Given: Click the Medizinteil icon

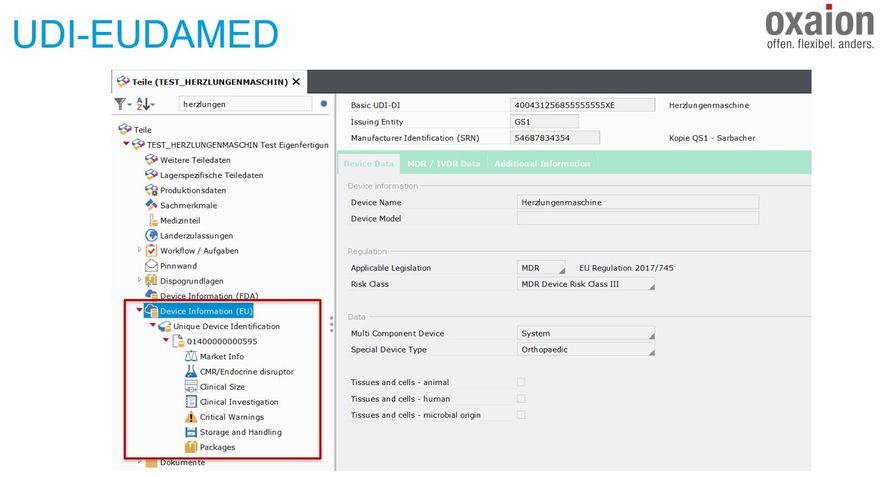Looking at the screenshot, I should click(x=153, y=220).
